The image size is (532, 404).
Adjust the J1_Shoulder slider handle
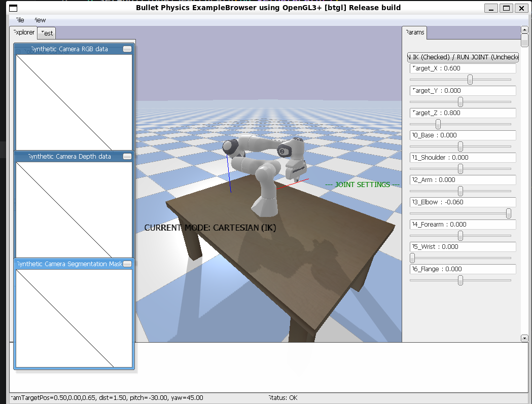click(x=460, y=169)
